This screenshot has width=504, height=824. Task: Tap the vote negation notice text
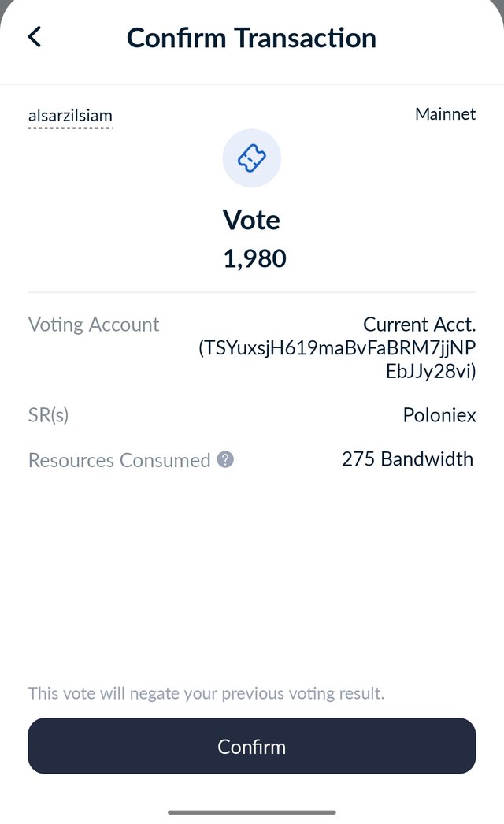206,694
